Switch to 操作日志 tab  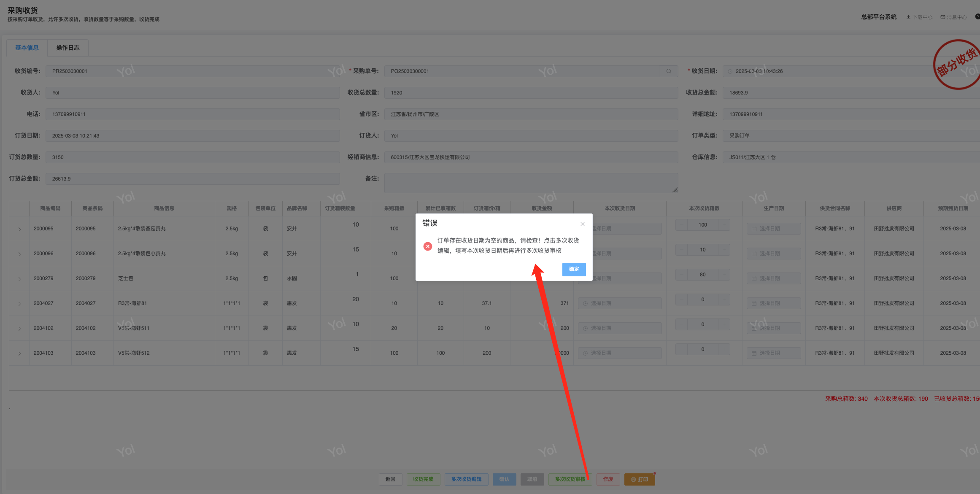point(68,48)
